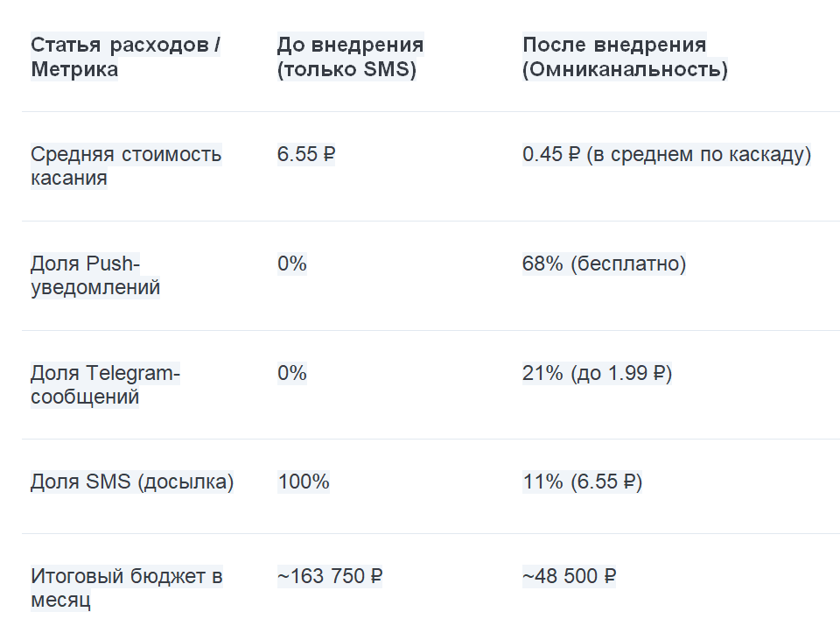840x640 pixels.
Task: Select the "До внедрения (только SMS)" header
Action: pyautogui.click(x=350, y=57)
